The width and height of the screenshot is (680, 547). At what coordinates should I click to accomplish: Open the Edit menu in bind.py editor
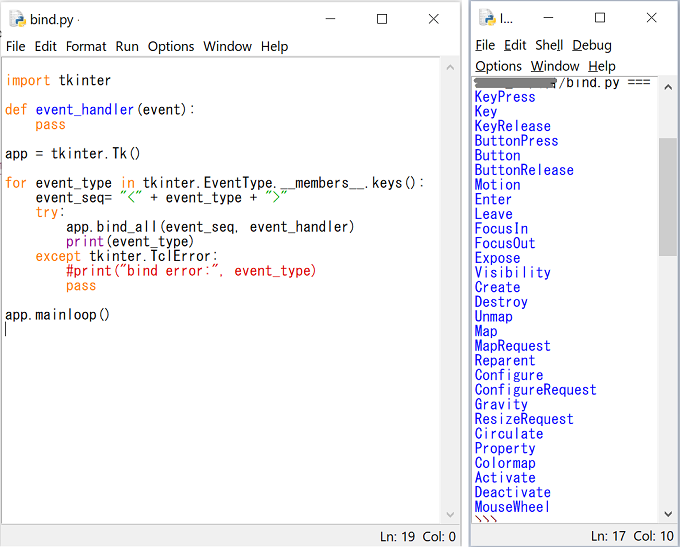(46, 46)
